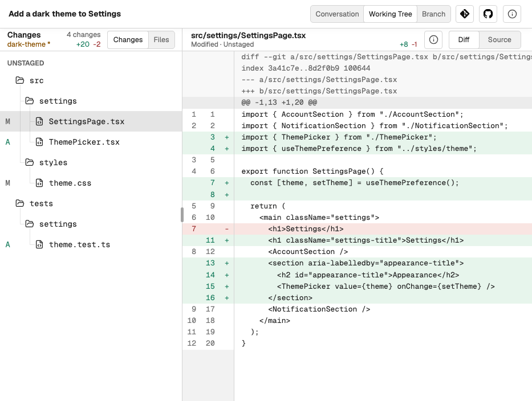This screenshot has width=532, height=401.
Task: Click the '<NotificationSection />' line
Action: [x=357, y=309]
